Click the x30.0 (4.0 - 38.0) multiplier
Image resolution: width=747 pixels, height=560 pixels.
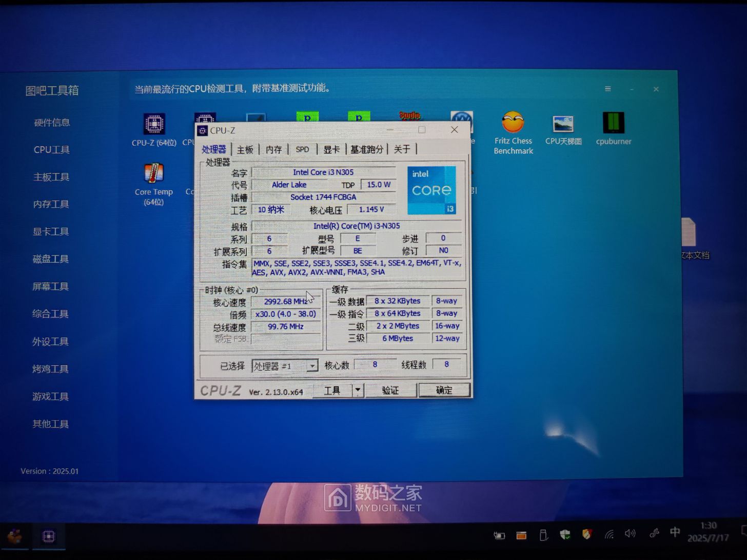click(286, 314)
